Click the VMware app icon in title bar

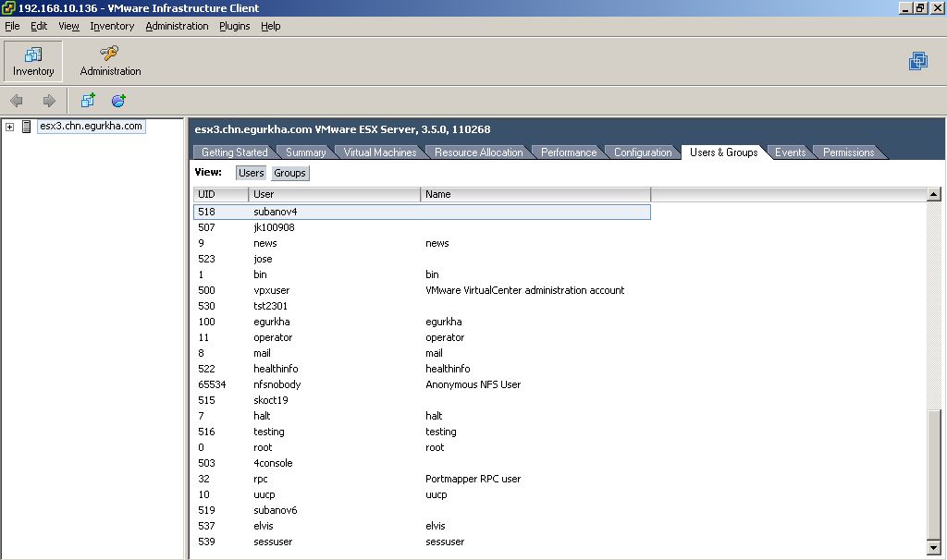click(8, 7)
